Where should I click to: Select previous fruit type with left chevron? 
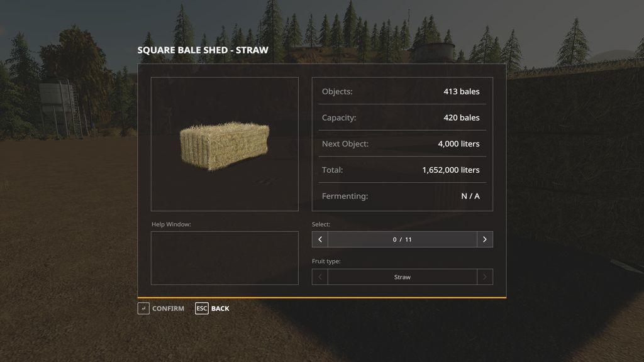(x=320, y=277)
